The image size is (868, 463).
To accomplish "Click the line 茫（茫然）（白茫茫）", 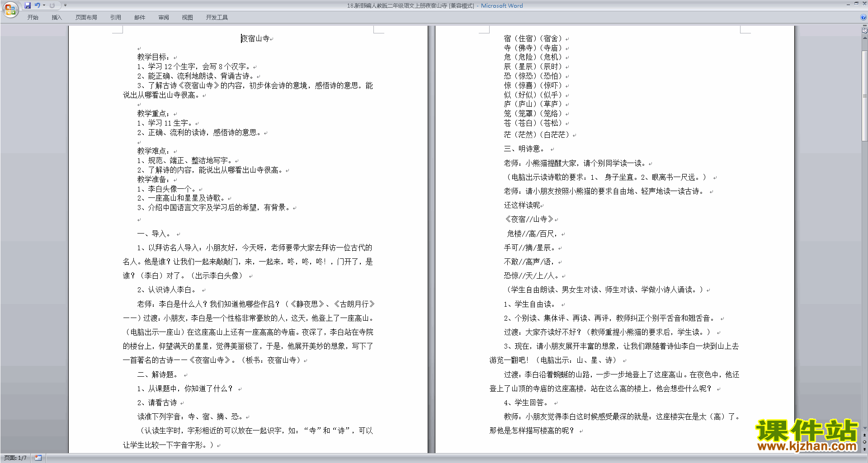I will [x=537, y=135].
